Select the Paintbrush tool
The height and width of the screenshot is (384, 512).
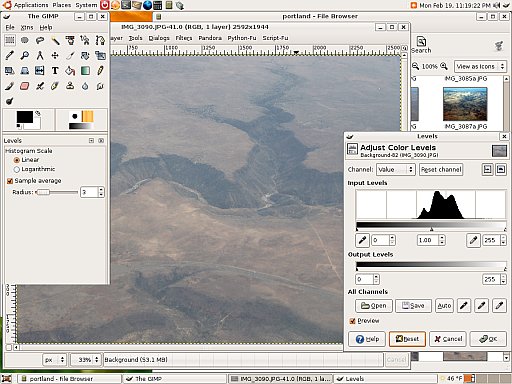click(10, 86)
